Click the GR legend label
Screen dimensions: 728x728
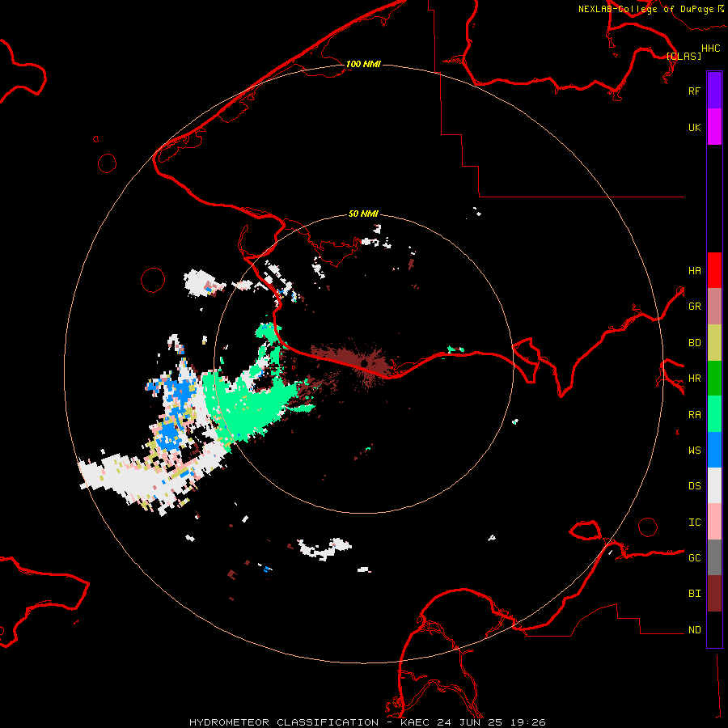click(x=694, y=307)
